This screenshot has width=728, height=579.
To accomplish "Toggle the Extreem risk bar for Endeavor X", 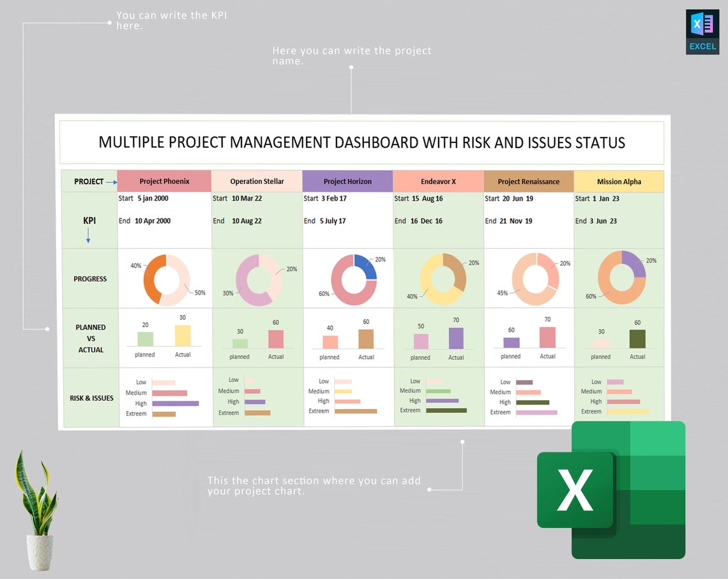I will click(x=446, y=409).
